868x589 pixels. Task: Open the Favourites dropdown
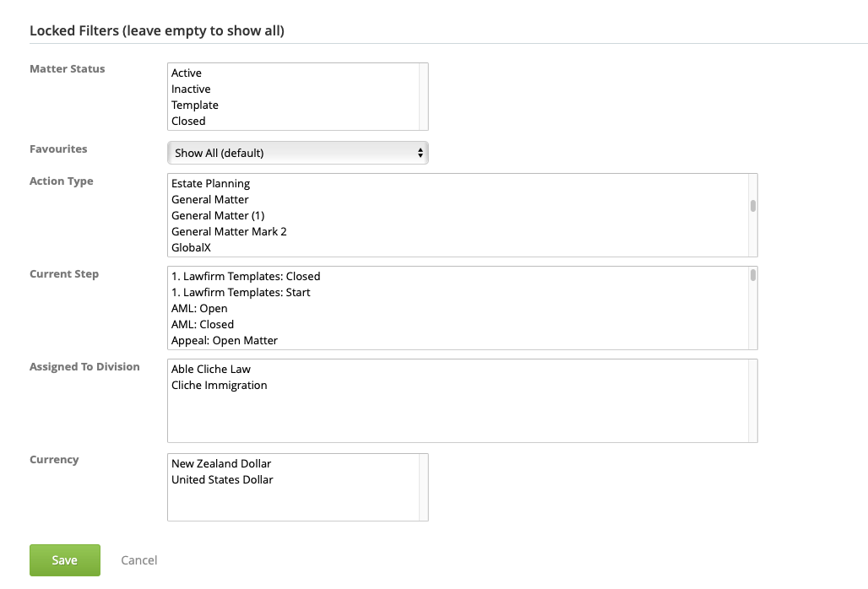[297, 153]
